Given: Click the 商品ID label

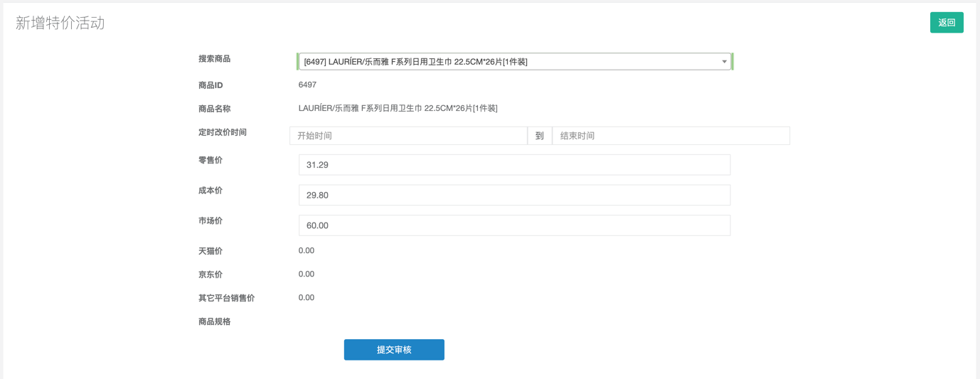Looking at the screenshot, I should pyautogui.click(x=211, y=85).
